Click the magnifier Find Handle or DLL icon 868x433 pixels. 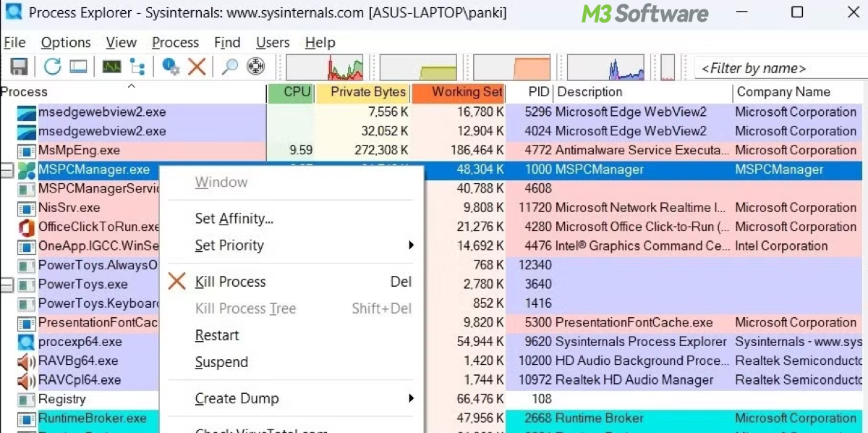click(230, 67)
